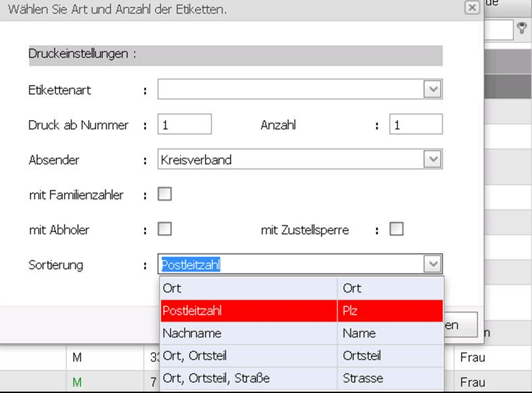Choose Ort, Ortsteil, Straße option
Screen dimensions: 532x393
(x=302, y=378)
